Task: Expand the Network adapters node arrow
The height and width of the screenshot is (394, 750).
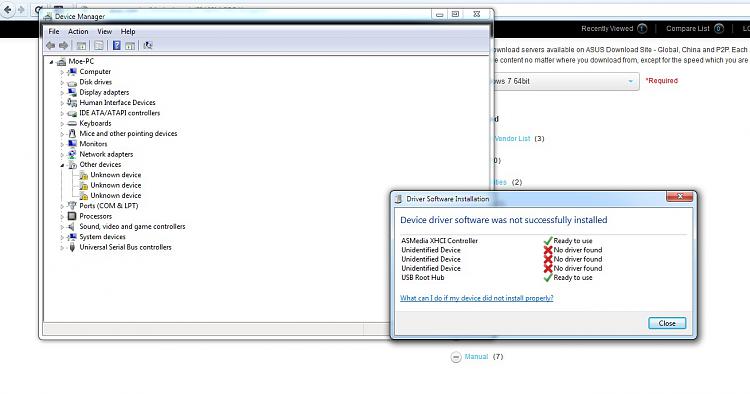Action: coord(62,155)
